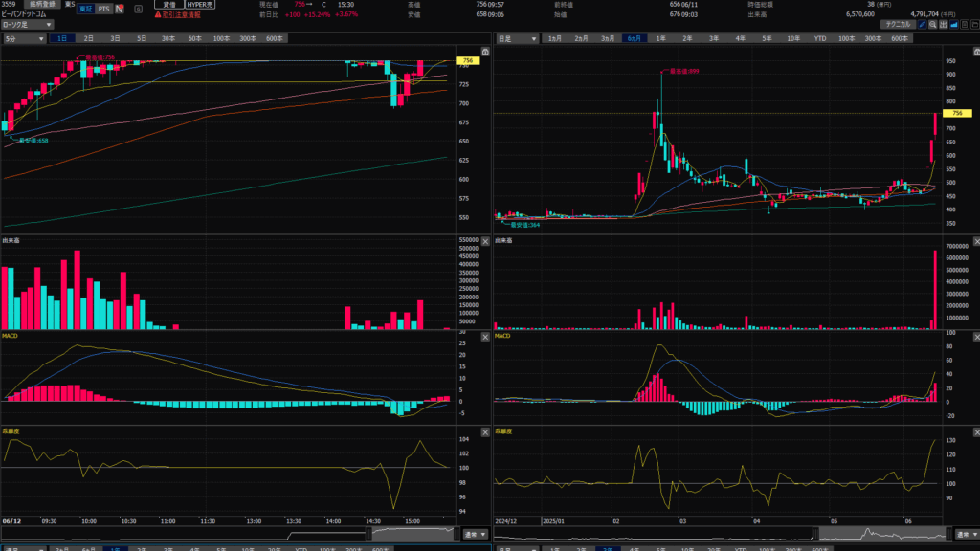
Task: Select 3日 range on 5-minute chart
Action: click(x=115, y=38)
